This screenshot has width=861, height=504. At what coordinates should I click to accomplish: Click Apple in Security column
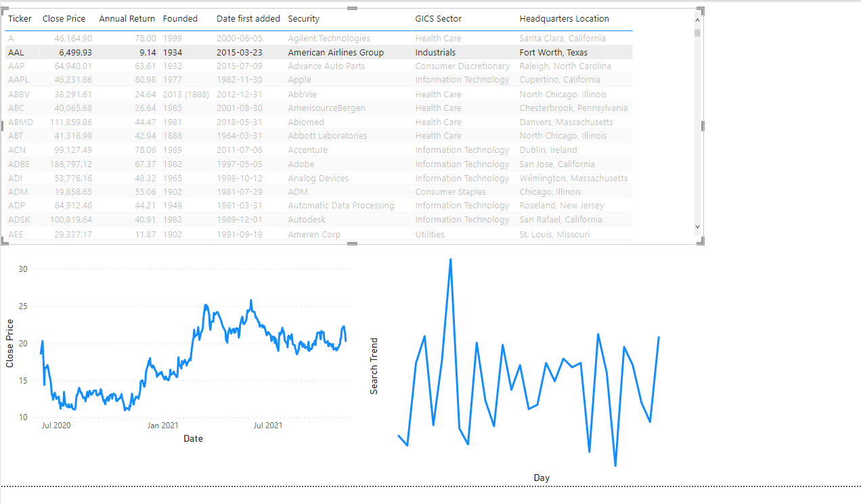click(x=299, y=80)
